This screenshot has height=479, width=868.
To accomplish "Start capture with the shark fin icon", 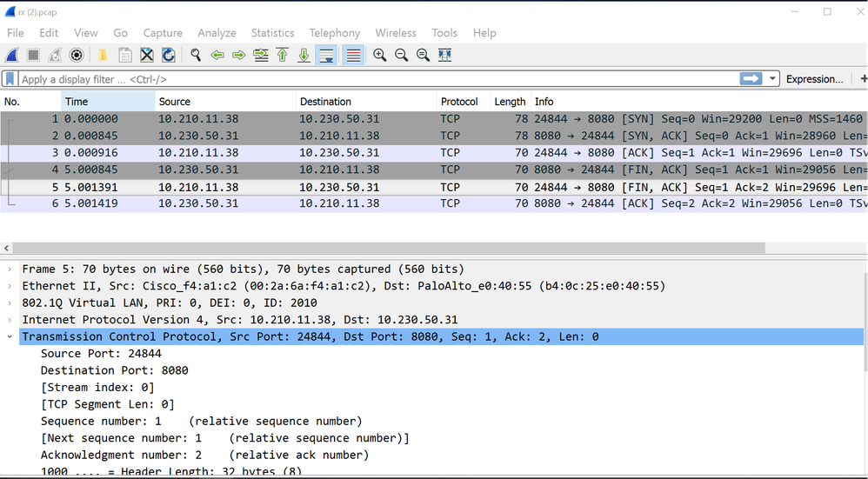I will (12, 55).
